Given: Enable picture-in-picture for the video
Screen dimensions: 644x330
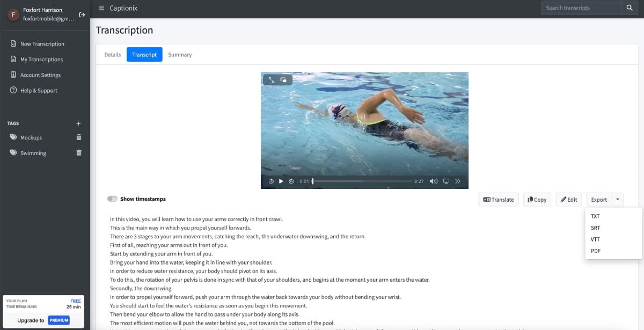Looking at the screenshot, I should point(283,80).
